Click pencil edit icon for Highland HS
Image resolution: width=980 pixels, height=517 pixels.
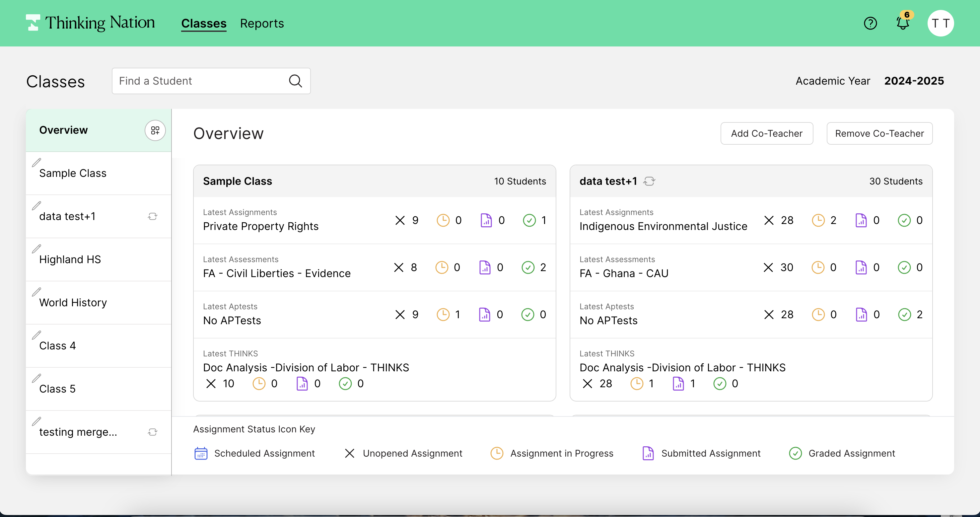pos(36,249)
